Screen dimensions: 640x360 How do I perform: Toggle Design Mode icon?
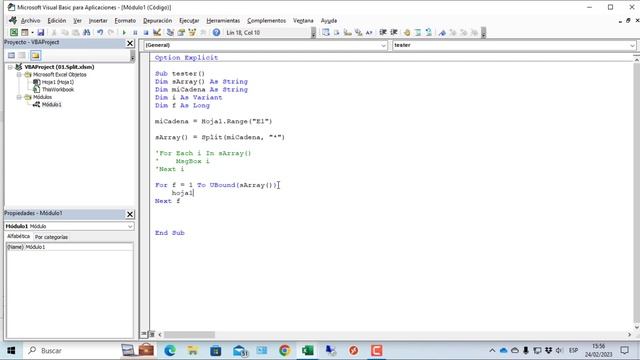coord(157,32)
